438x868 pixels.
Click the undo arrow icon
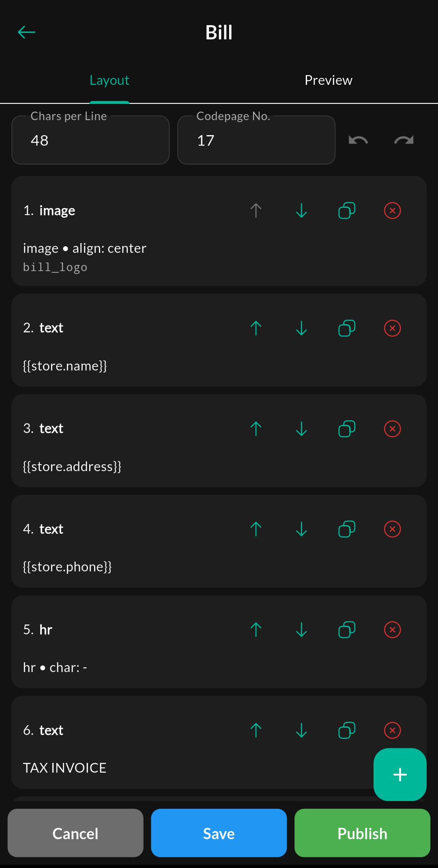tap(358, 140)
